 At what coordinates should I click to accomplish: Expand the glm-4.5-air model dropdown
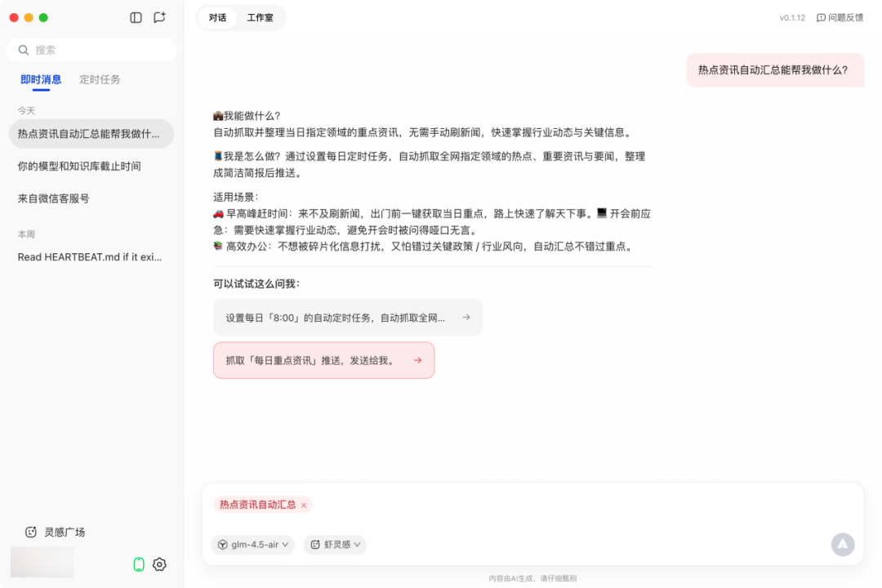tap(252, 545)
